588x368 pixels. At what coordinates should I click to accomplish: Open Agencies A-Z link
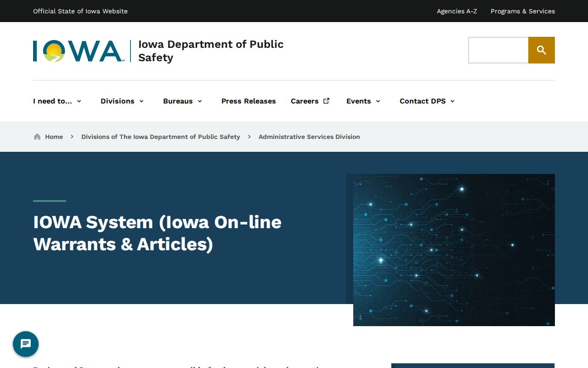457,11
